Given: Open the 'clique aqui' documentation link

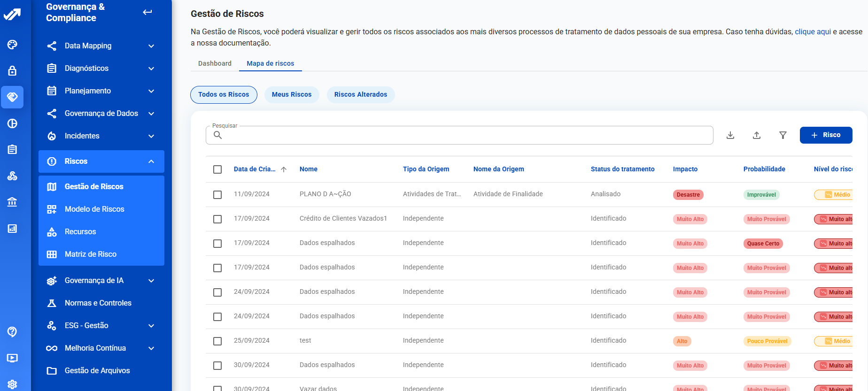Looking at the screenshot, I should [813, 32].
